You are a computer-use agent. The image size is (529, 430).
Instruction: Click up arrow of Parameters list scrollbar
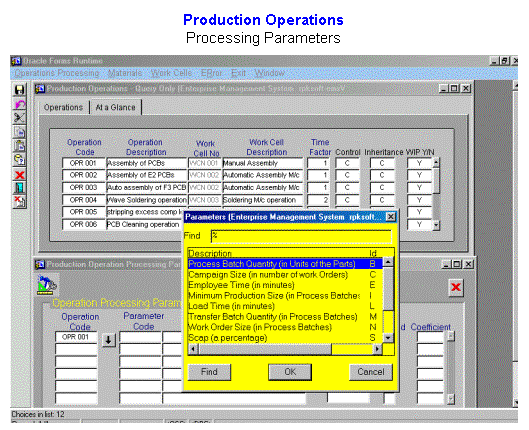tap(388, 262)
